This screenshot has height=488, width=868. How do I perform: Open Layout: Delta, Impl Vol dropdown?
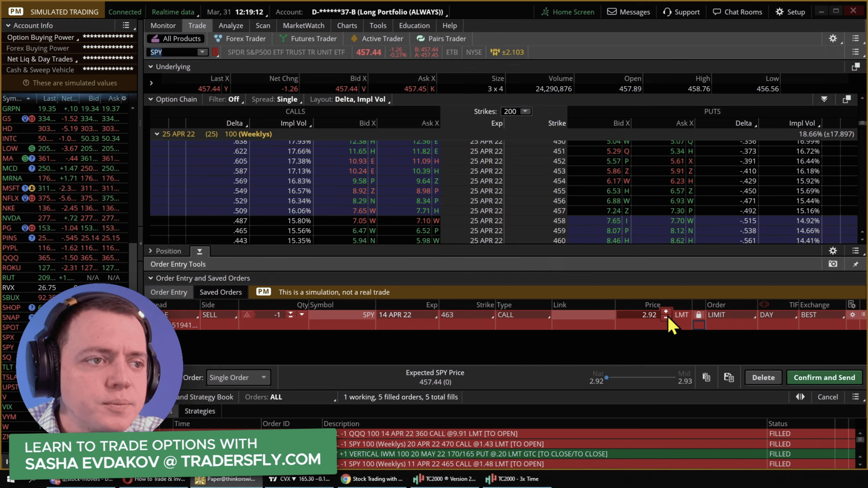(350, 99)
